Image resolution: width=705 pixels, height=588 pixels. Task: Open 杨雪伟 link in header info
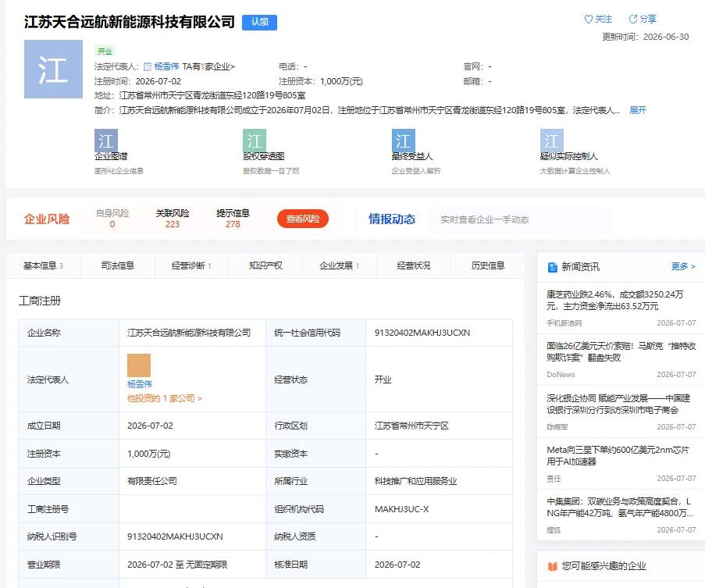click(166, 66)
